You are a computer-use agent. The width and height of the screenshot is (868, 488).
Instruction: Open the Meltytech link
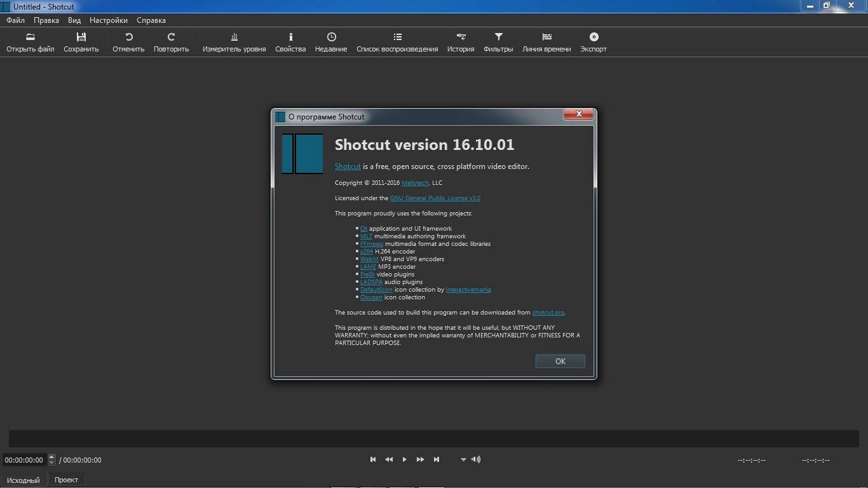(416, 183)
